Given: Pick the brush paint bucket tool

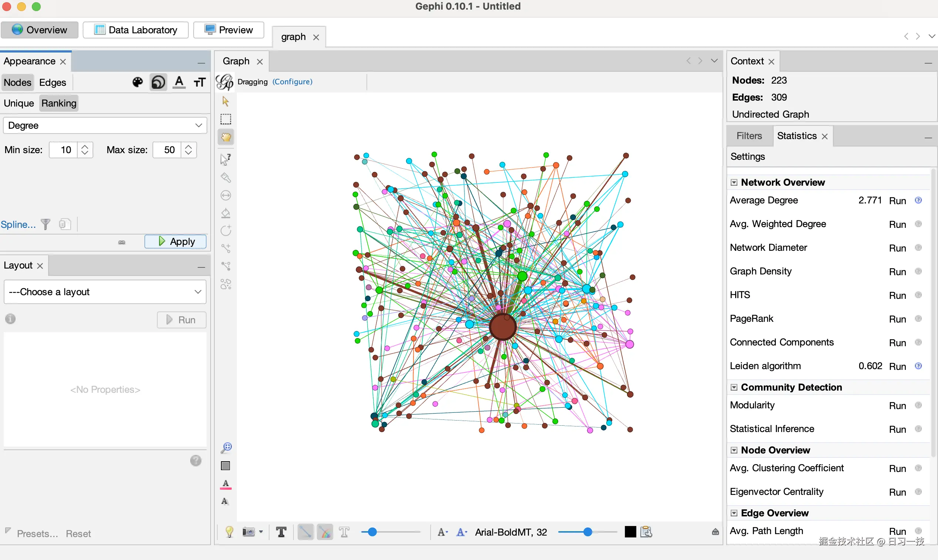Looking at the screenshot, I should point(225,213).
